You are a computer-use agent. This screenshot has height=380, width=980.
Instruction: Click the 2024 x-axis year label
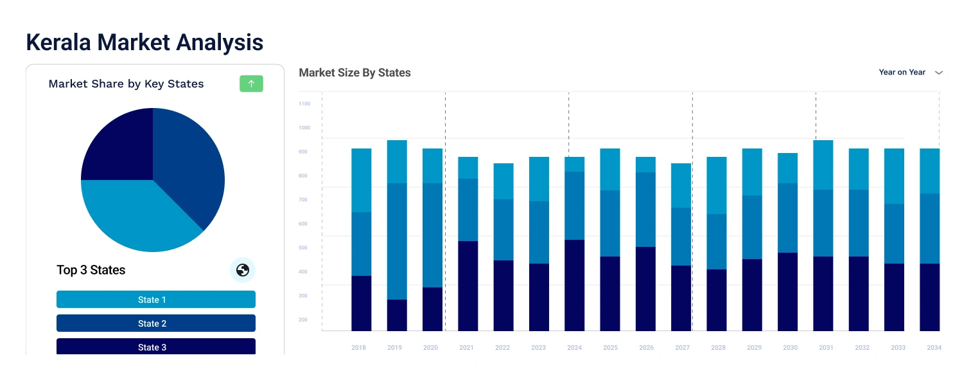point(574,348)
